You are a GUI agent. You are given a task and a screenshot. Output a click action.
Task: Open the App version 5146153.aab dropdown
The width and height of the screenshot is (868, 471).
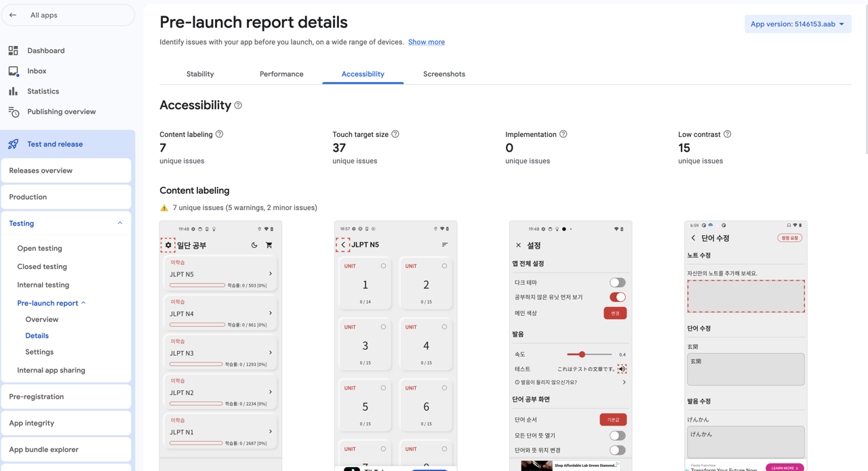pos(797,24)
